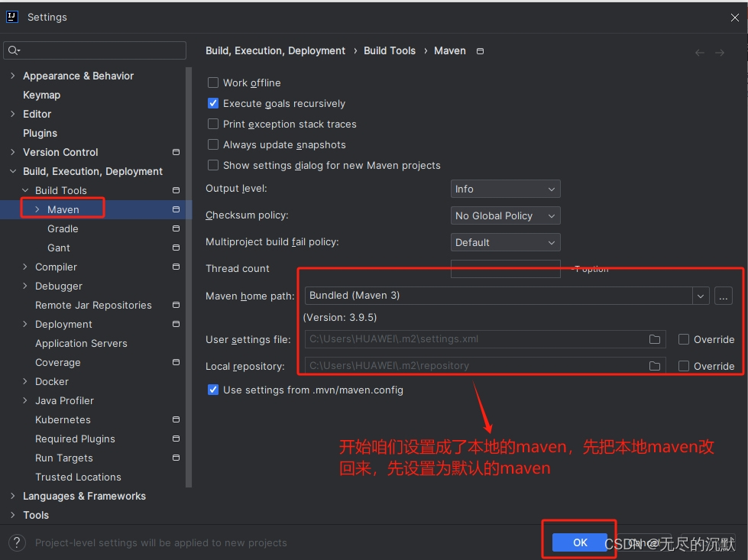The height and width of the screenshot is (560, 748).
Task: Click project-level icon beside Maven row
Action: tap(176, 209)
